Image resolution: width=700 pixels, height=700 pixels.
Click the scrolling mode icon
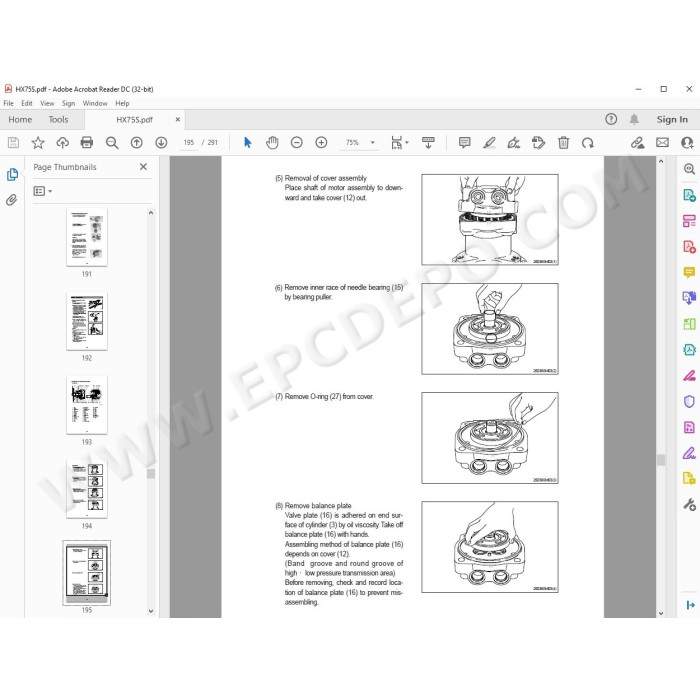428,142
